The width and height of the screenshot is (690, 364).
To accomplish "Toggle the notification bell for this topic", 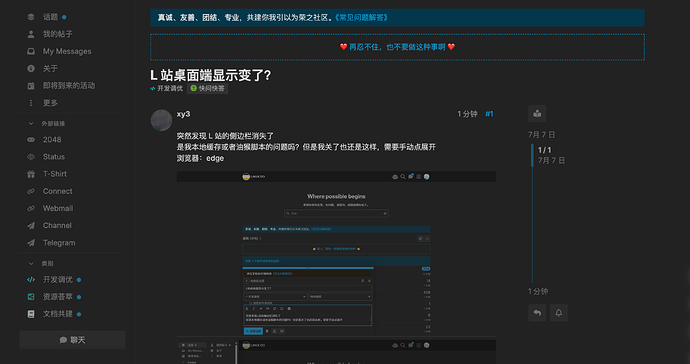I will pos(559,313).
